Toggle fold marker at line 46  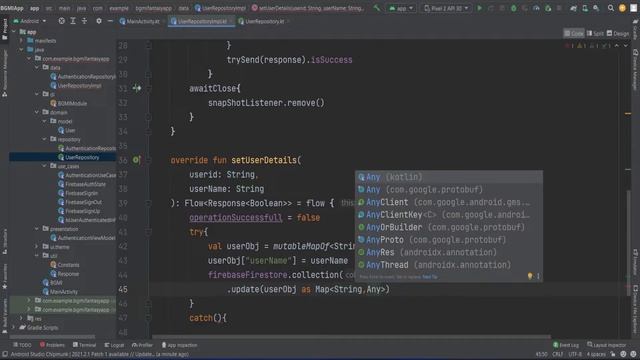click(149, 303)
